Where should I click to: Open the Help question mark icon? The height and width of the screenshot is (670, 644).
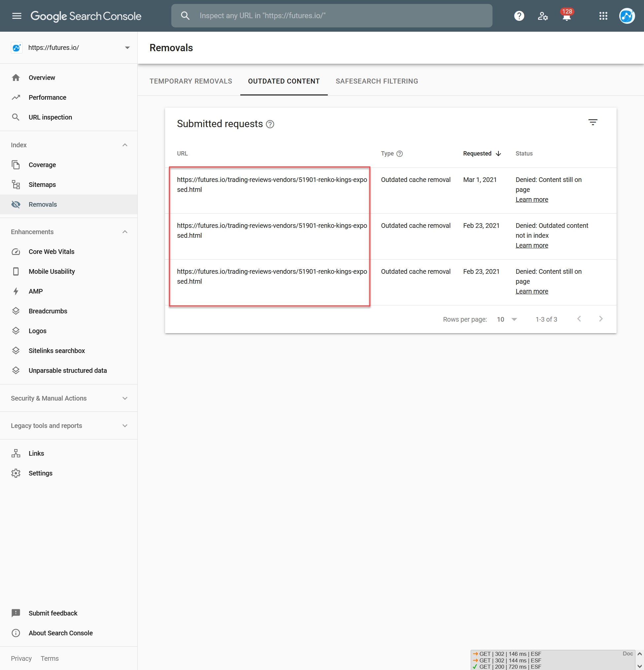tap(519, 16)
